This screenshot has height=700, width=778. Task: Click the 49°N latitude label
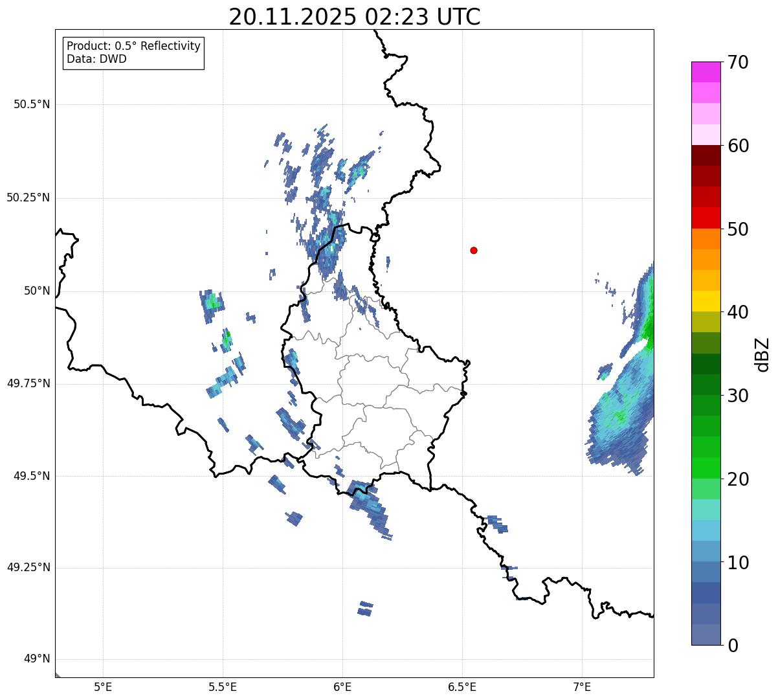coord(38,659)
